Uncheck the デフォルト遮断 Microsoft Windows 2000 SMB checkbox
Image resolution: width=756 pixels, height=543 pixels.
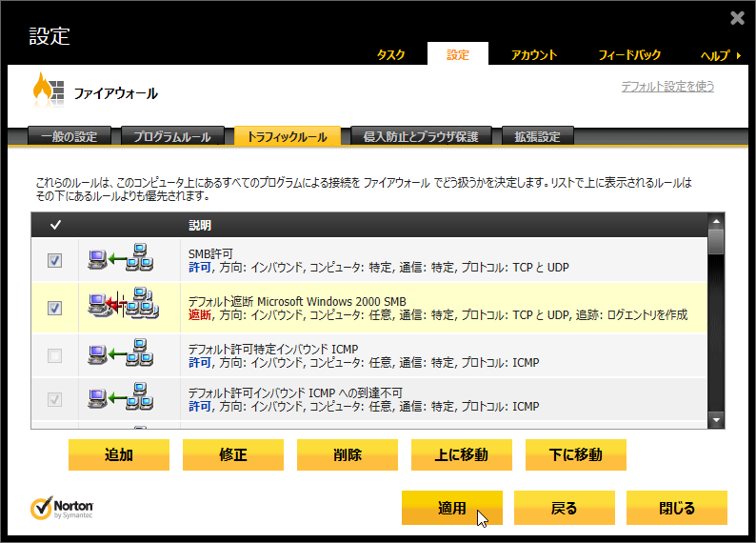coord(55,308)
